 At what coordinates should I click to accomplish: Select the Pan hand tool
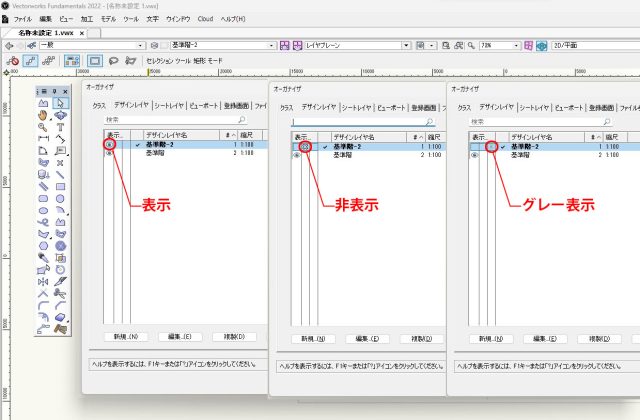(x=43, y=115)
